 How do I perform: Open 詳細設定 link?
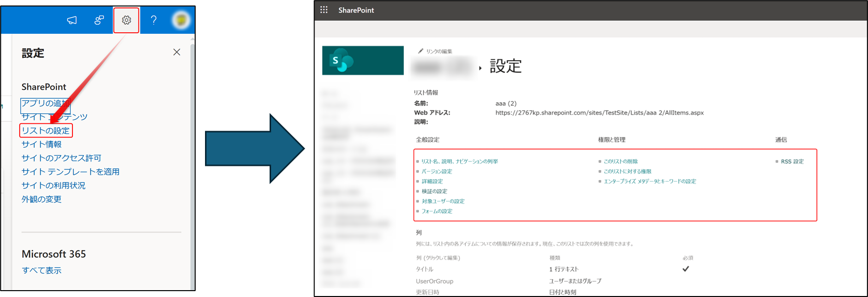(x=433, y=181)
